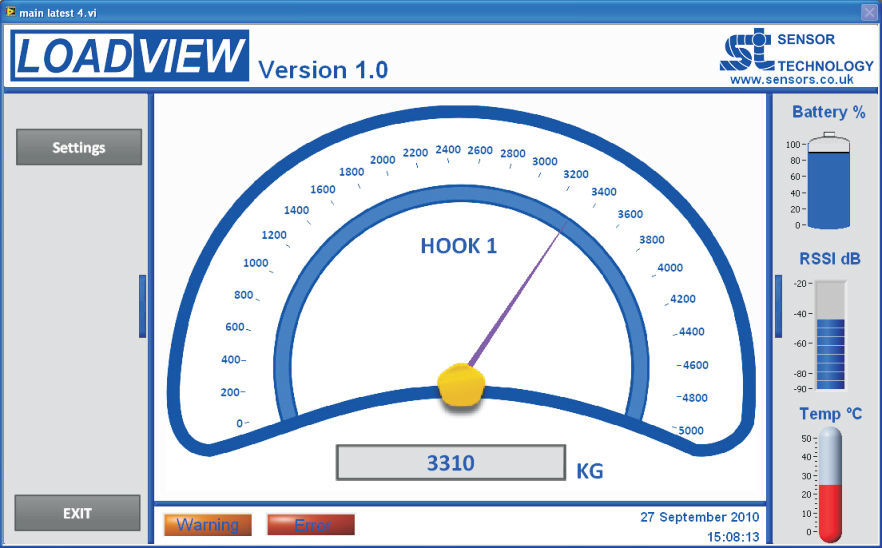Screen dimensions: 882x548
Task: Click the Sensor Technology logo
Action: pyautogui.click(x=745, y=51)
